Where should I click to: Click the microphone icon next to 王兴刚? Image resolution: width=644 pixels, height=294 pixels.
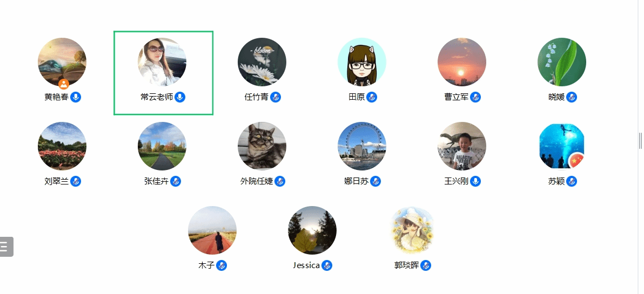pos(475,181)
